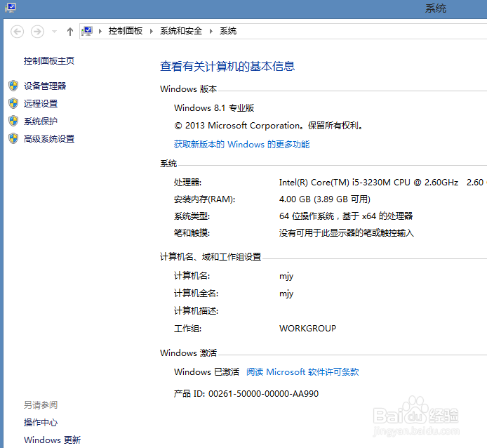The height and width of the screenshot is (448, 487).
Task: Click the 处理器: label
Action: (187, 182)
